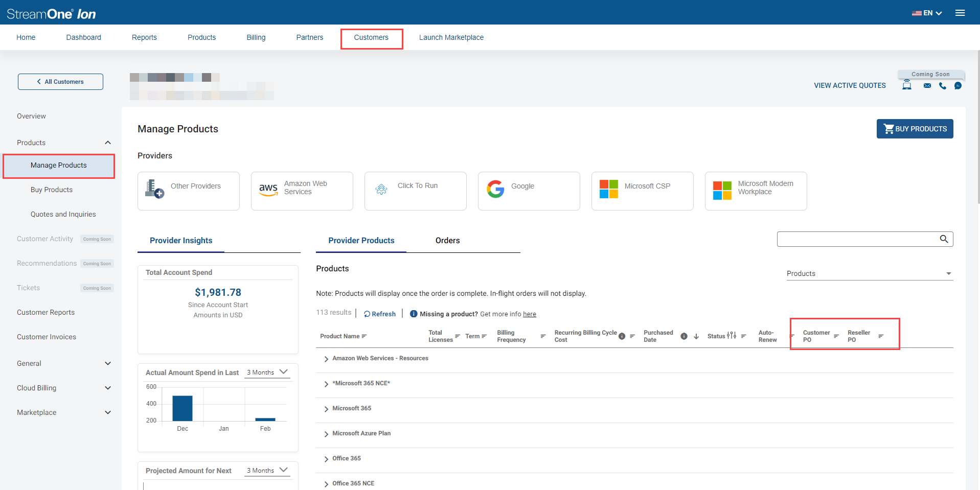Select the Provider Insights tab
Viewport: 980px width, 490px height.
coord(181,241)
